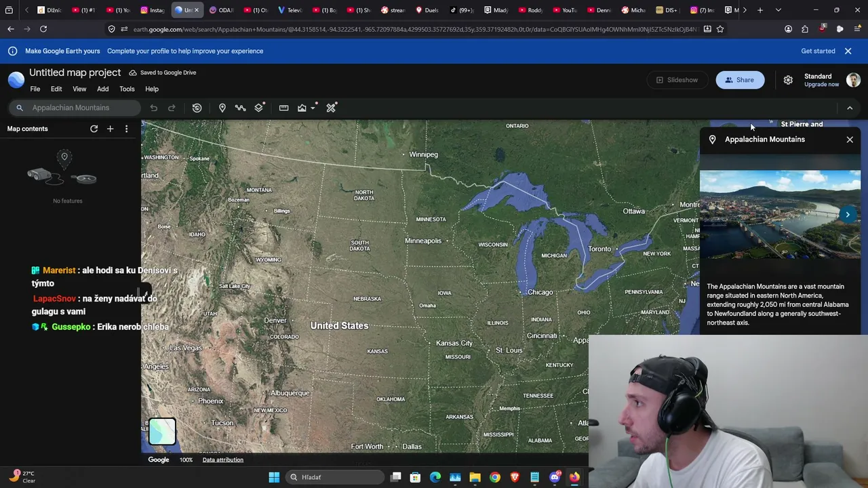Open the Windows Start menu

[274, 477]
